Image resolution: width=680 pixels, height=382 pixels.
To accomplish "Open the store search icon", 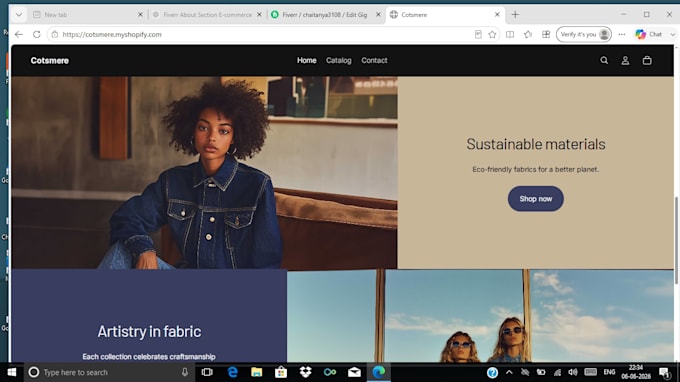I will pos(604,60).
